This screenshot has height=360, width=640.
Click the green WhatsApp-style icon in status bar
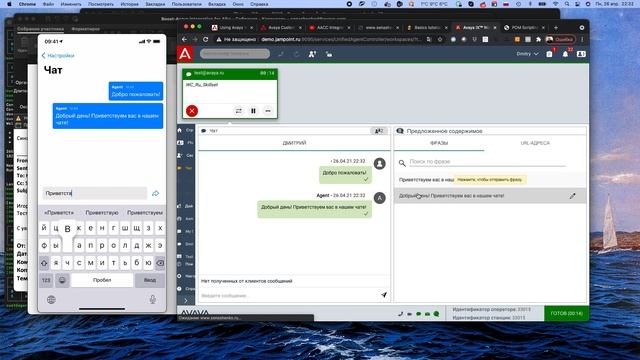click(436, 314)
